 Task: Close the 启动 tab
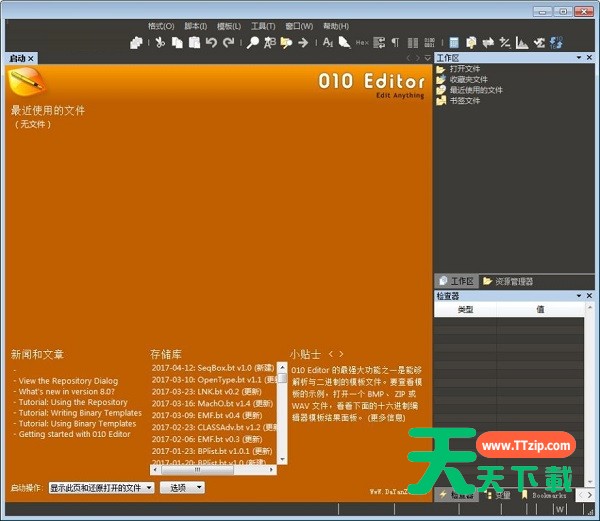click(x=31, y=59)
